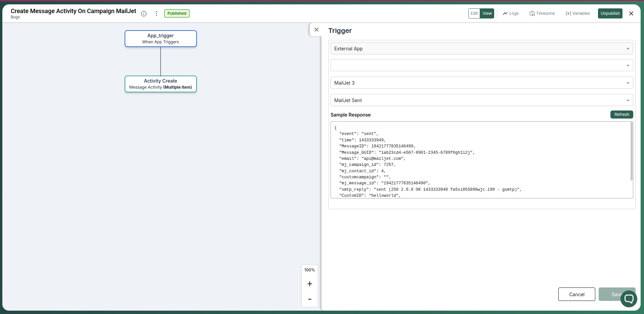Open the Logs view
This screenshot has height=314, width=644.
[x=511, y=13]
